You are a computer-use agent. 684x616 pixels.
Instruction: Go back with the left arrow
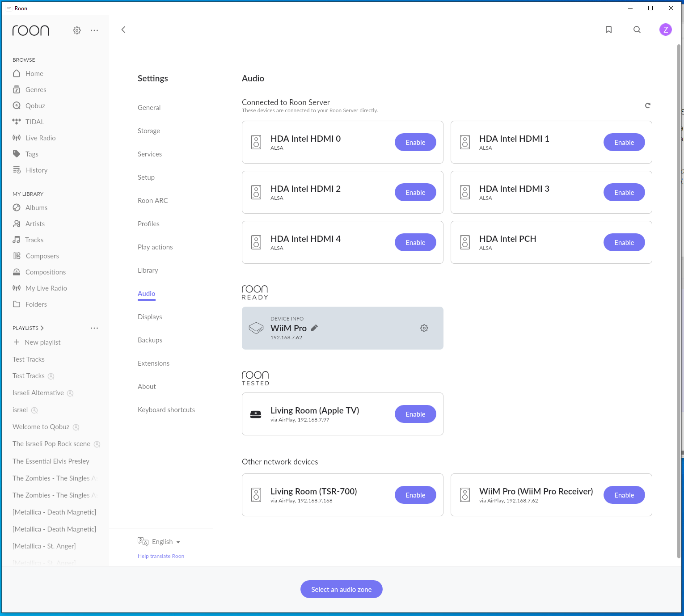[123, 30]
